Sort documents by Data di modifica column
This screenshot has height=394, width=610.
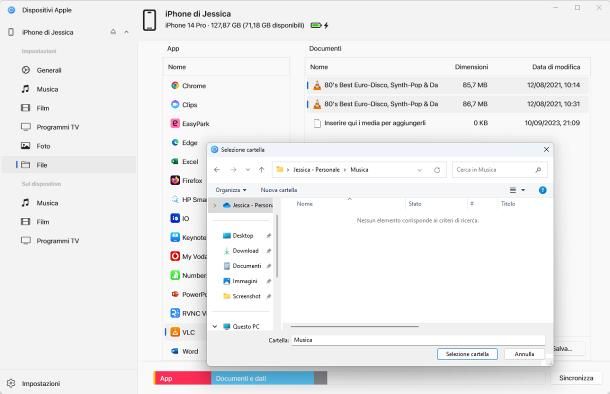[x=556, y=67]
